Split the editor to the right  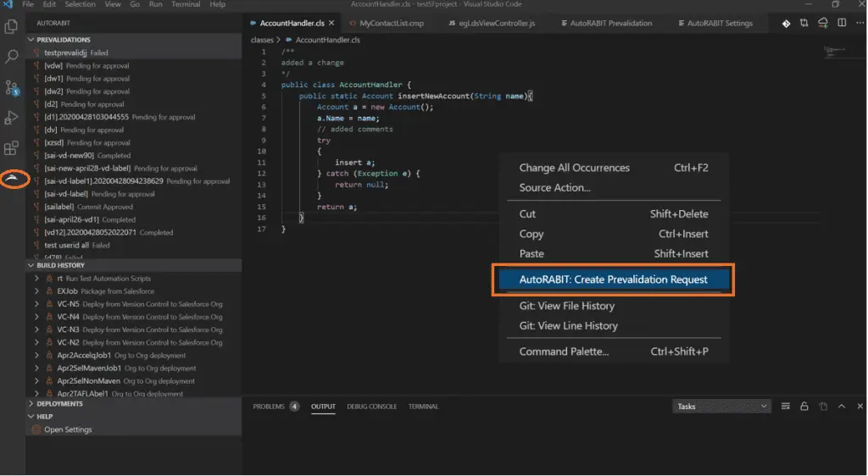pos(842,23)
